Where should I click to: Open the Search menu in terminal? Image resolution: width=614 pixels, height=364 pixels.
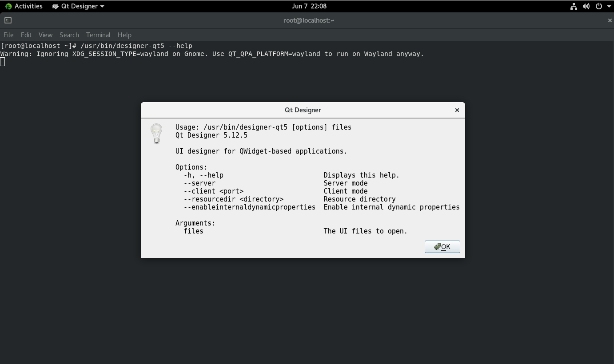69,35
